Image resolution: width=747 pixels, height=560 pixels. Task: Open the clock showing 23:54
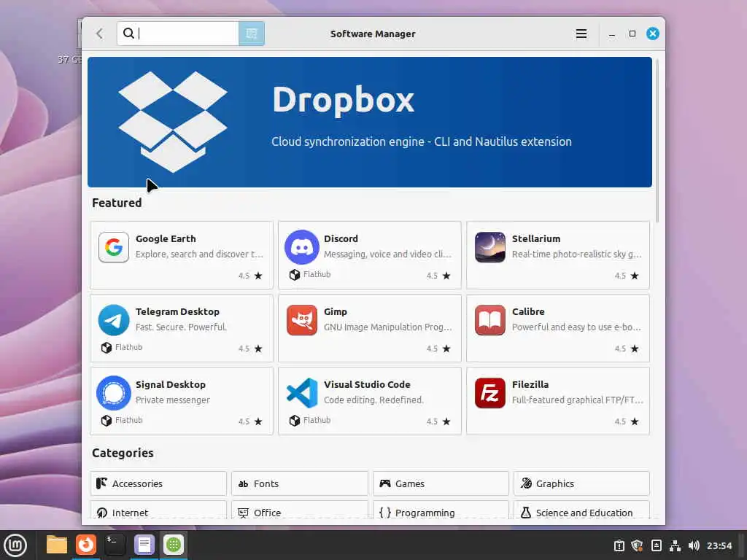point(719,545)
